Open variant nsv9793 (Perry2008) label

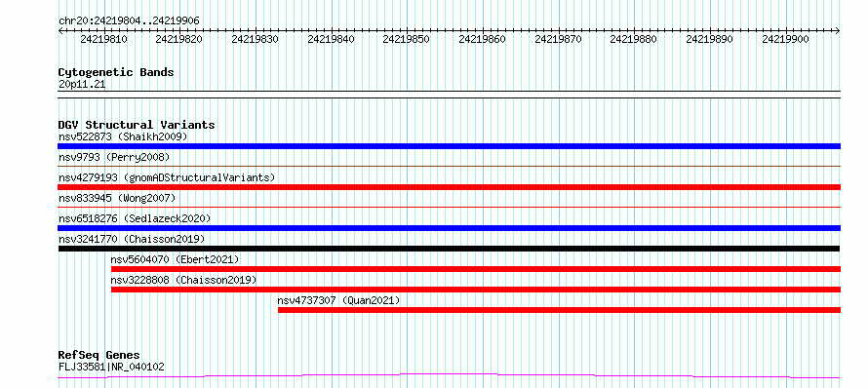[114, 157]
